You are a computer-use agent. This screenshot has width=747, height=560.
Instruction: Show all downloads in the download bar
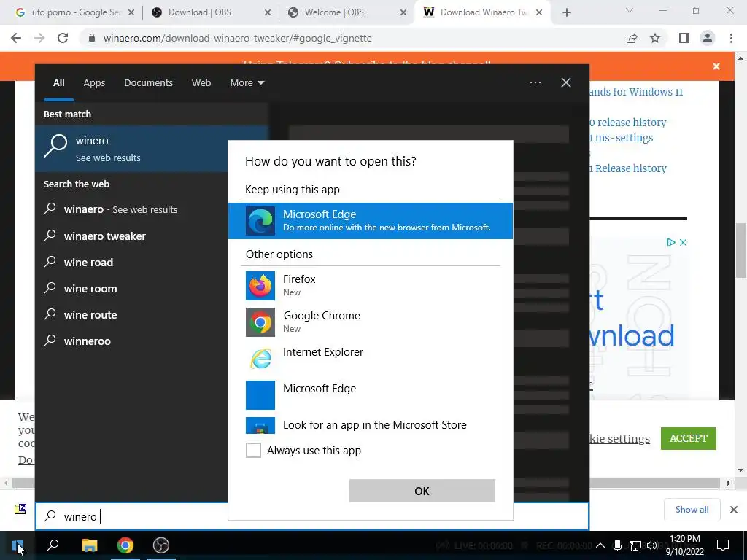(x=692, y=510)
